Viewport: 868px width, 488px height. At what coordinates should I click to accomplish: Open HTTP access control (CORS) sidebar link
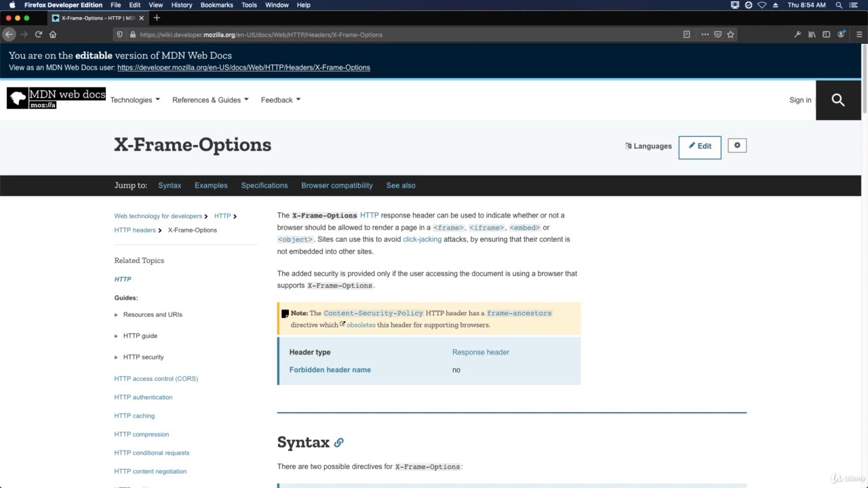point(156,379)
